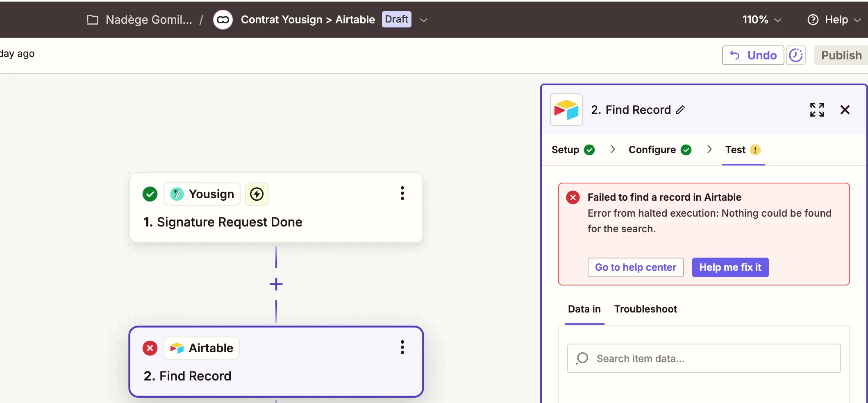The height and width of the screenshot is (403, 868).
Task: Click the Publish button
Action: 841,55
